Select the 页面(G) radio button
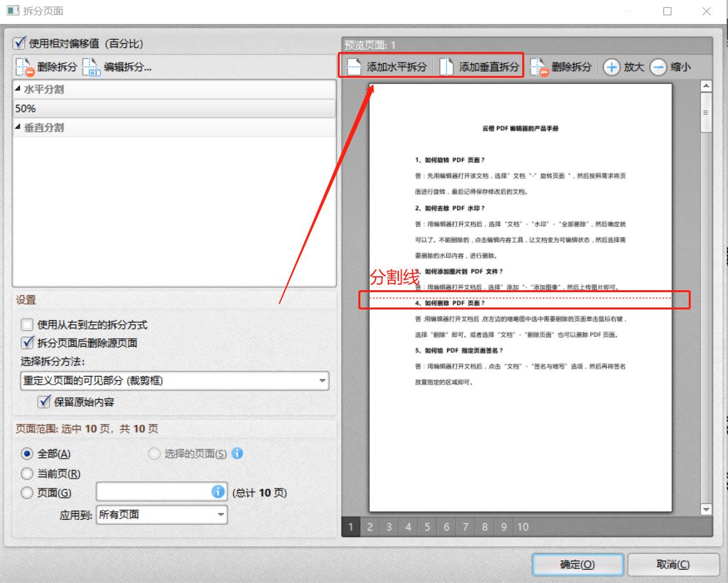Image resolution: width=728 pixels, height=583 pixels. pyautogui.click(x=27, y=492)
